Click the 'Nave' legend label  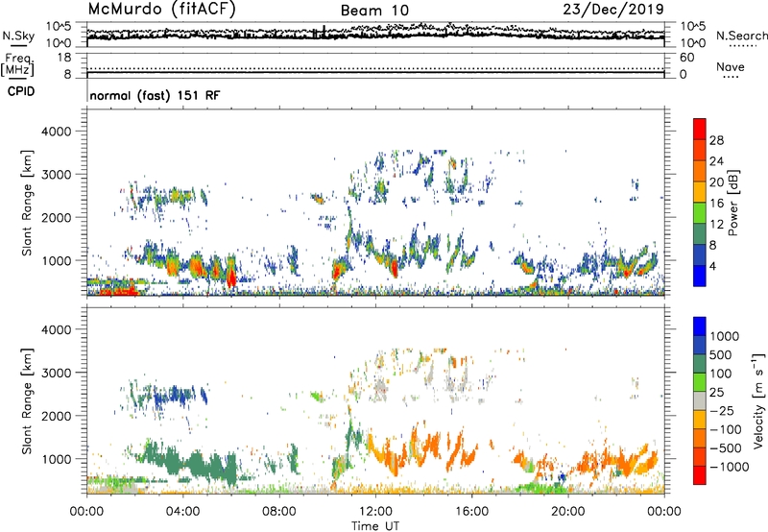point(731,66)
